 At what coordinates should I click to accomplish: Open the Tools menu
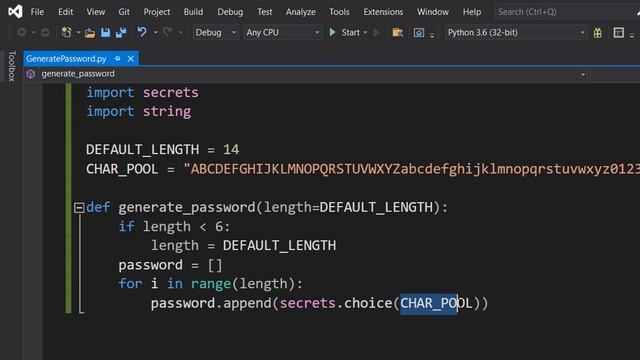pos(340,12)
